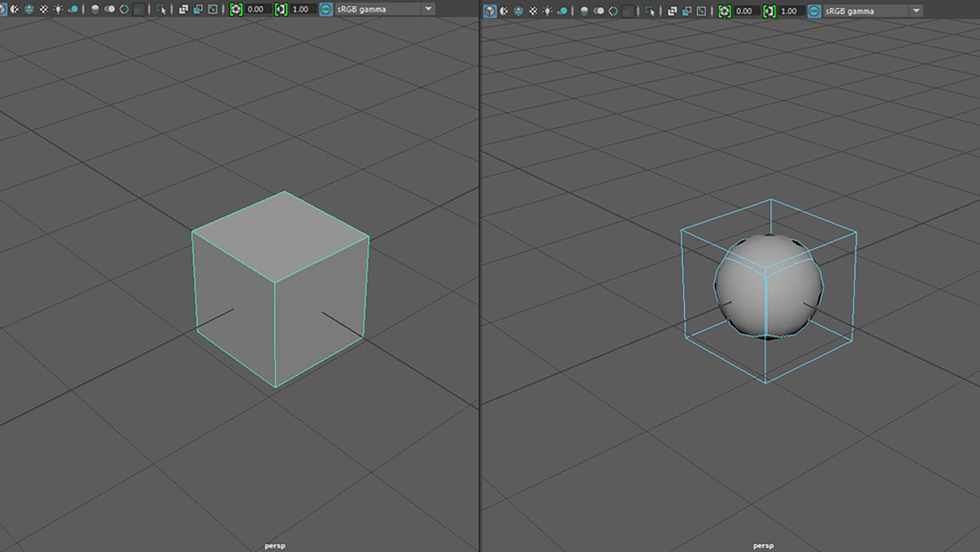This screenshot has width=980, height=552.
Task: Enable Wireframe on Shaded in right viewport
Action: pos(518,11)
